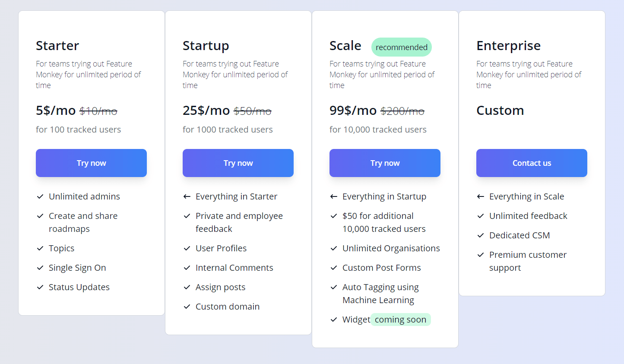Click Try now on the Scale plan
This screenshot has height=364, width=624.
coord(384,163)
